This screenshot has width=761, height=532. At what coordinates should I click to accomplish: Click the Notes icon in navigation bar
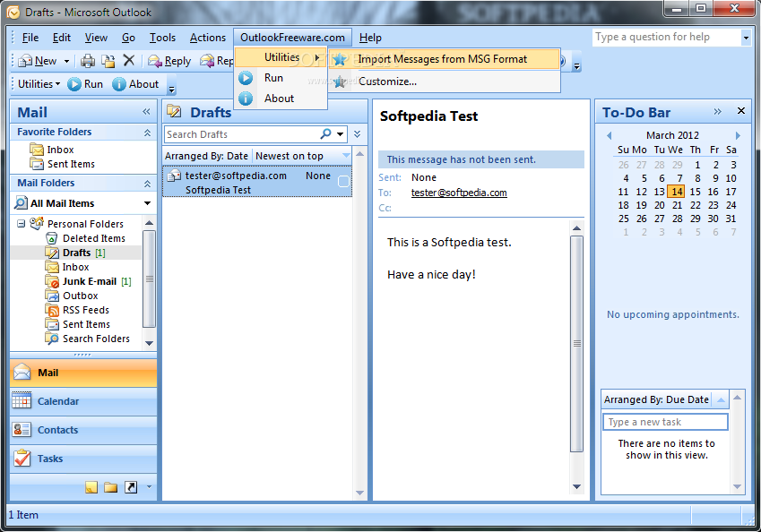91,487
